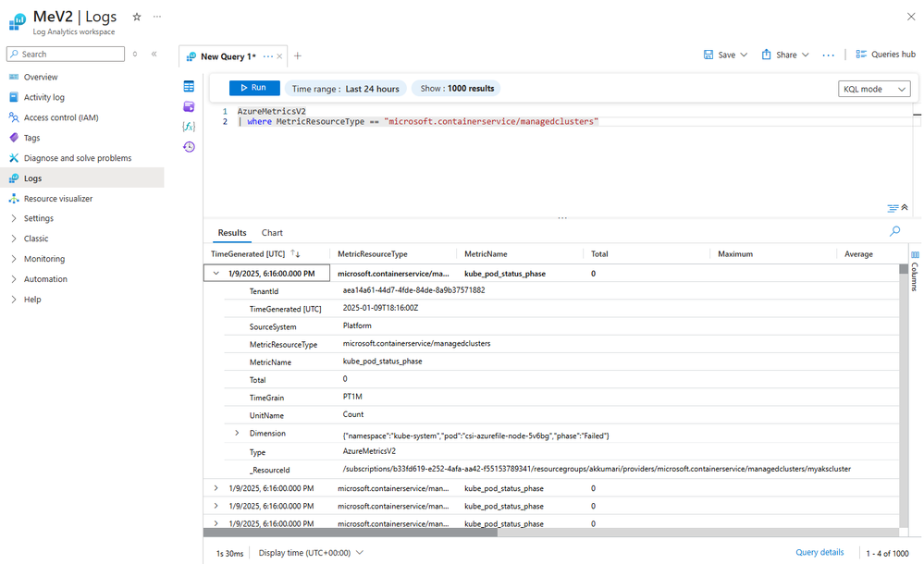Open the functions fx panel icon
The height and width of the screenshot is (564, 924).
tap(189, 126)
